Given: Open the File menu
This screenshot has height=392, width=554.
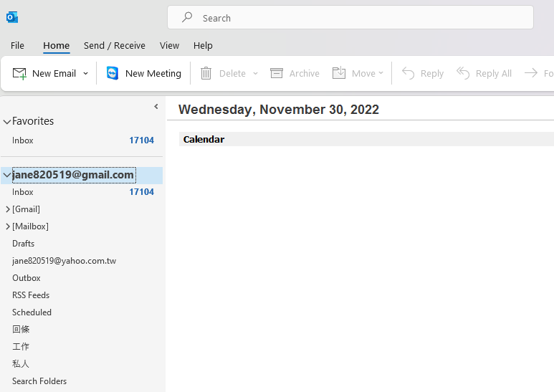Looking at the screenshot, I should (17, 45).
